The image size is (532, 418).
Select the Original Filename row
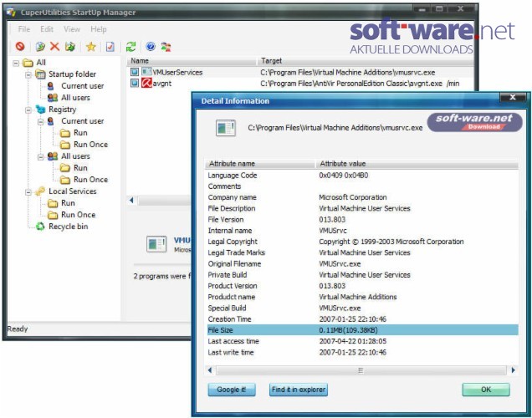pyautogui.click(x=362, y=263)
